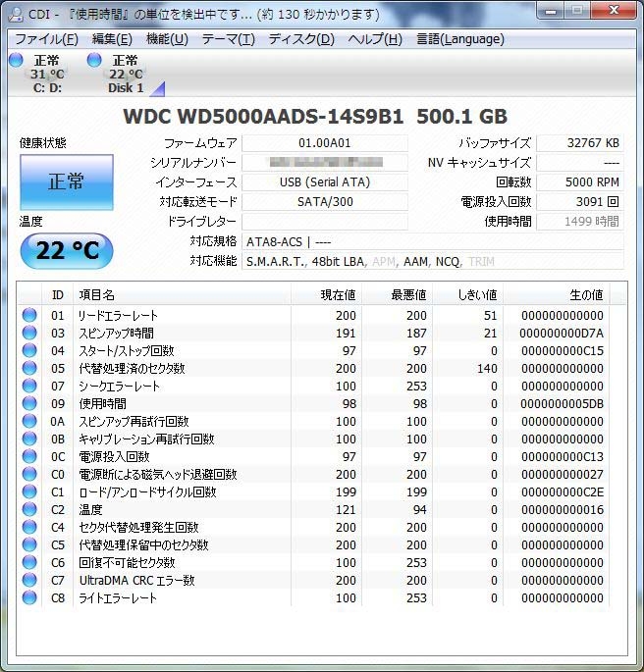Click status orb for C0 row

coord(29,474)
